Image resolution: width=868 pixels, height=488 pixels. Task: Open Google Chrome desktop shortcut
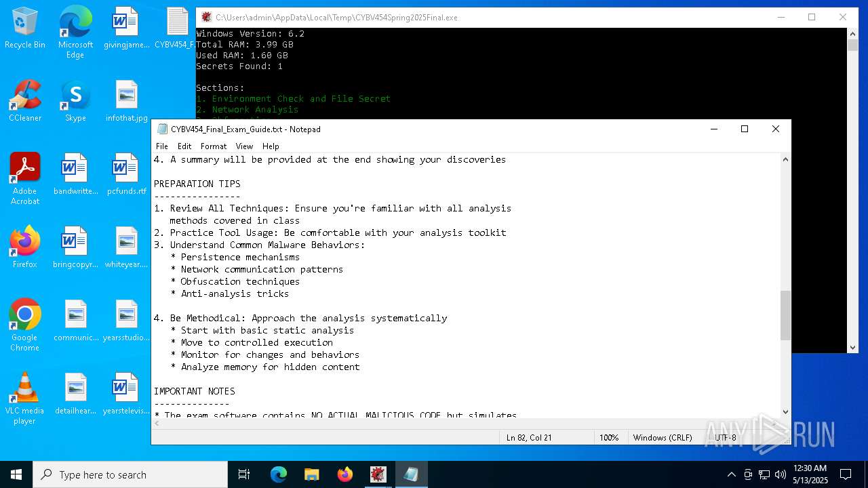[25, 325]
